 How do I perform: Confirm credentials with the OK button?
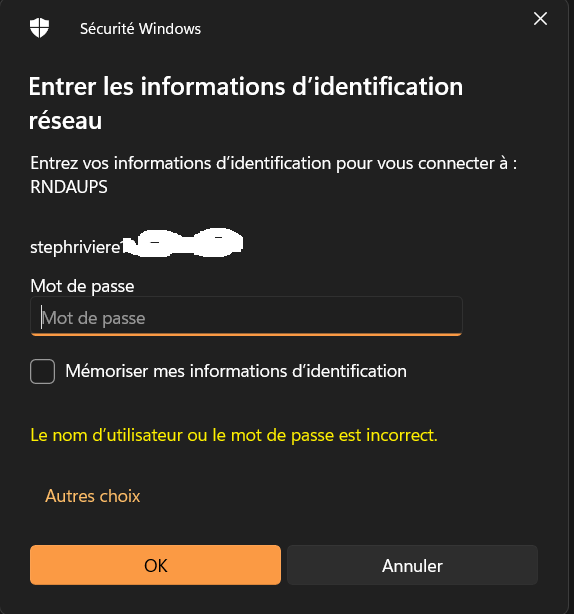pyautogui.click(x=155, y=565)
